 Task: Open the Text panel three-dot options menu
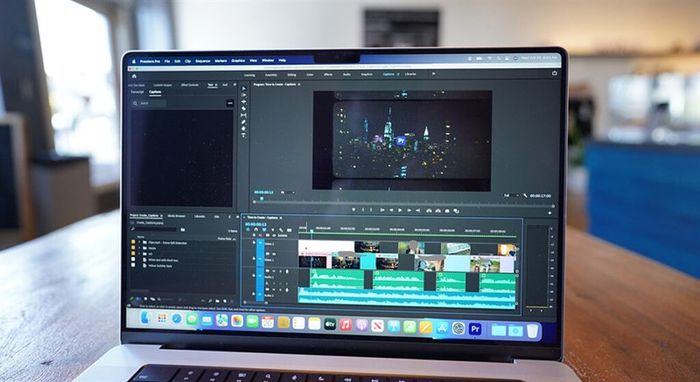[230, 103]
